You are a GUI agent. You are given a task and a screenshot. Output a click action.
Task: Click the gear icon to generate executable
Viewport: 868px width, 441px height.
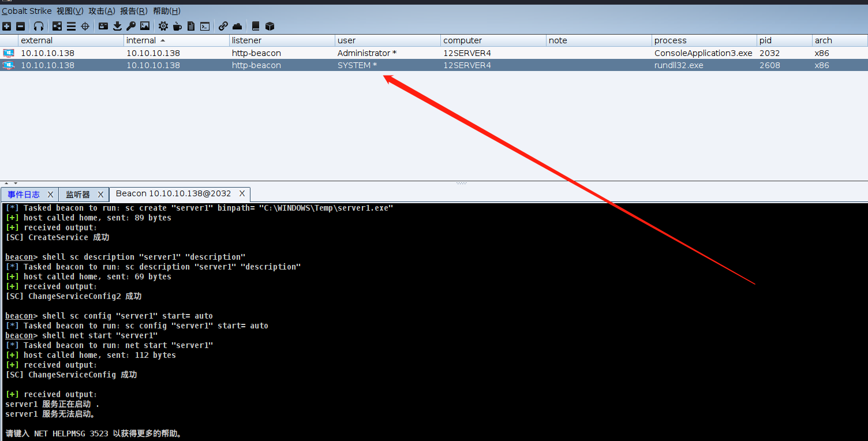(x=163, y=26)
